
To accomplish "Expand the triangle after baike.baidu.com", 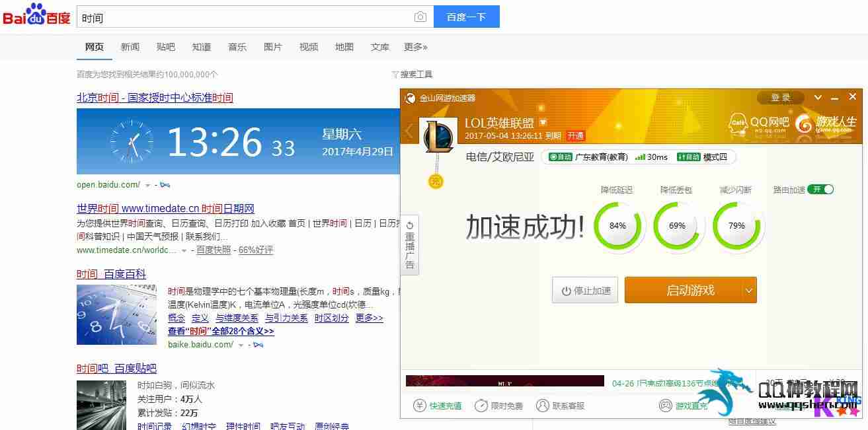I will [241, 345].
